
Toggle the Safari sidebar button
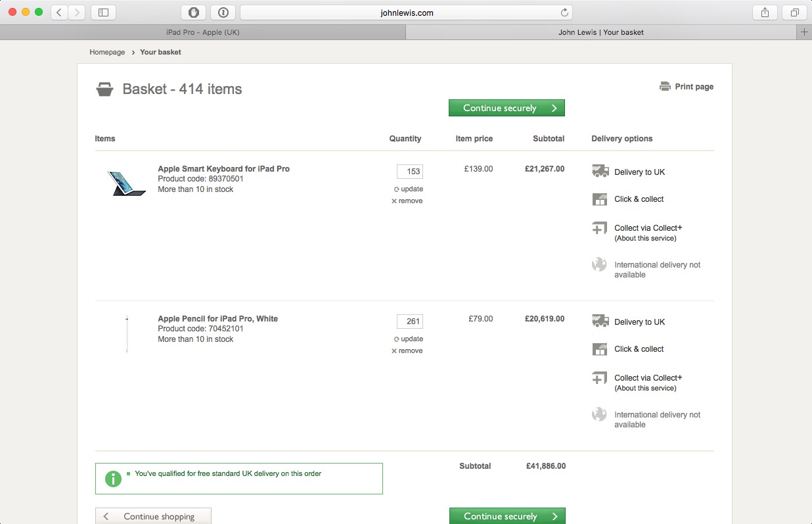(103, 12)
